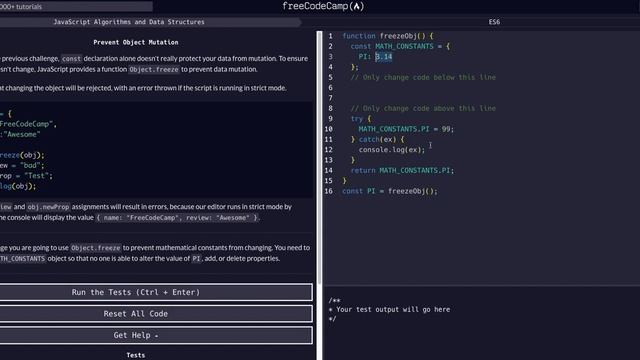
Task: Click the instructions panel vertical scrollbar
Action: (x=320, y=158)
